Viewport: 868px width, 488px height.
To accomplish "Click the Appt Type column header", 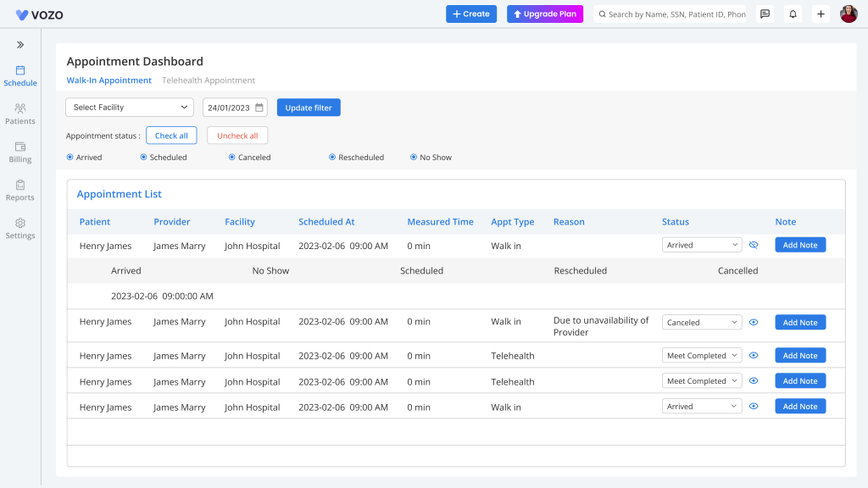I will (513, 222).
